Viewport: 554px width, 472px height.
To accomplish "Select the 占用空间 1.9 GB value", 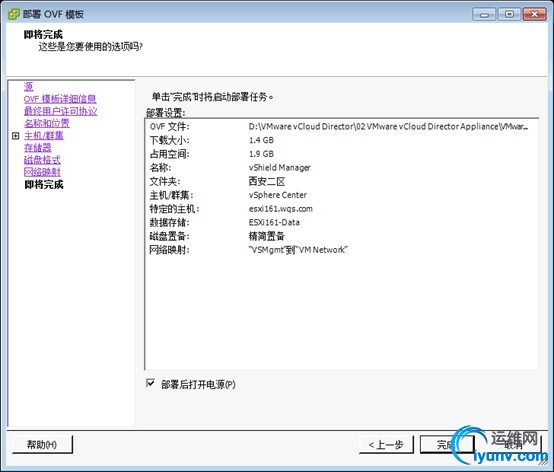I will pyautogui.click(x=261, y=154).
